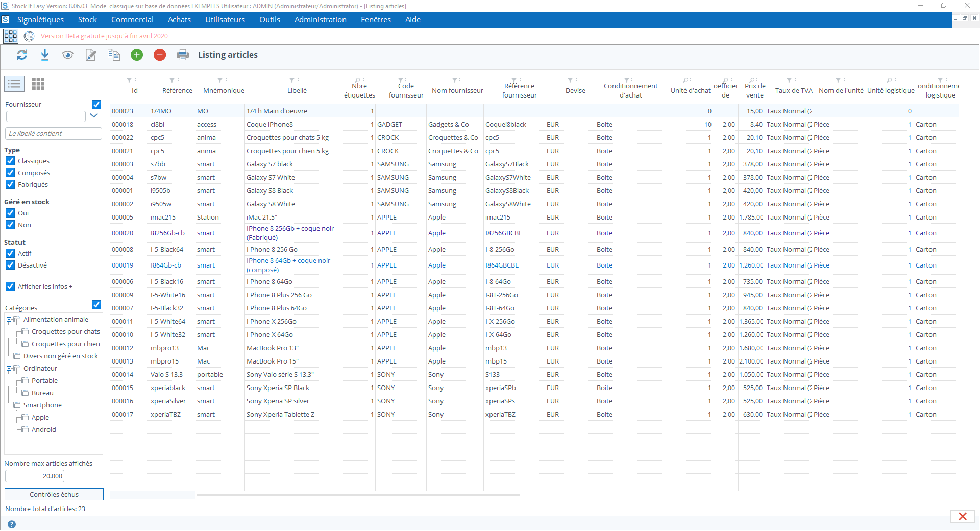Open the Fournisseur dropdown arrow
The image size is (980, 531).
[x=94, y=116]
